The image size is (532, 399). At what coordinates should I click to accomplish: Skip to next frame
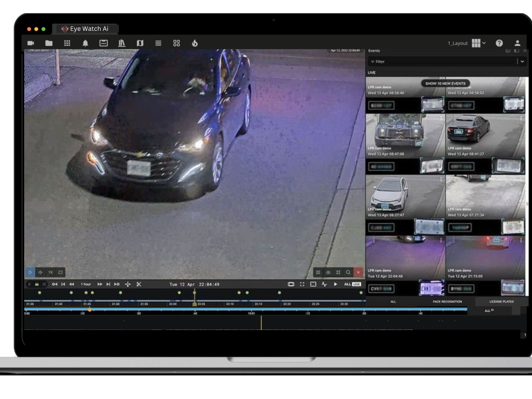108,284
